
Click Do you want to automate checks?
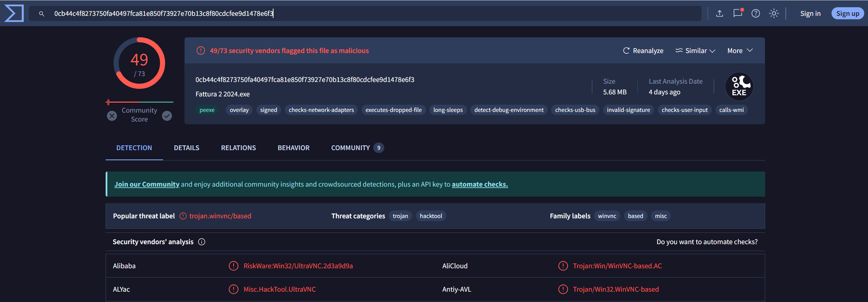point(707,242)
